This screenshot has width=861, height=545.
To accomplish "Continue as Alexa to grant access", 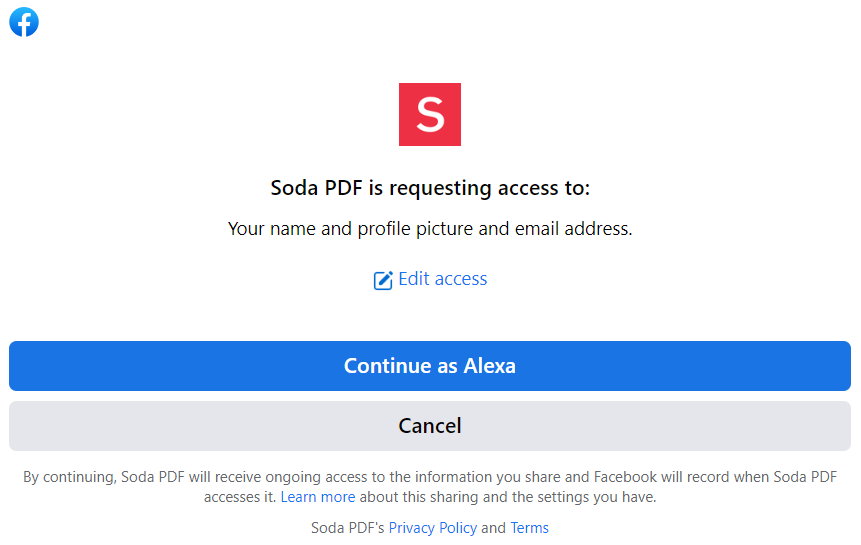I will 430,366.
